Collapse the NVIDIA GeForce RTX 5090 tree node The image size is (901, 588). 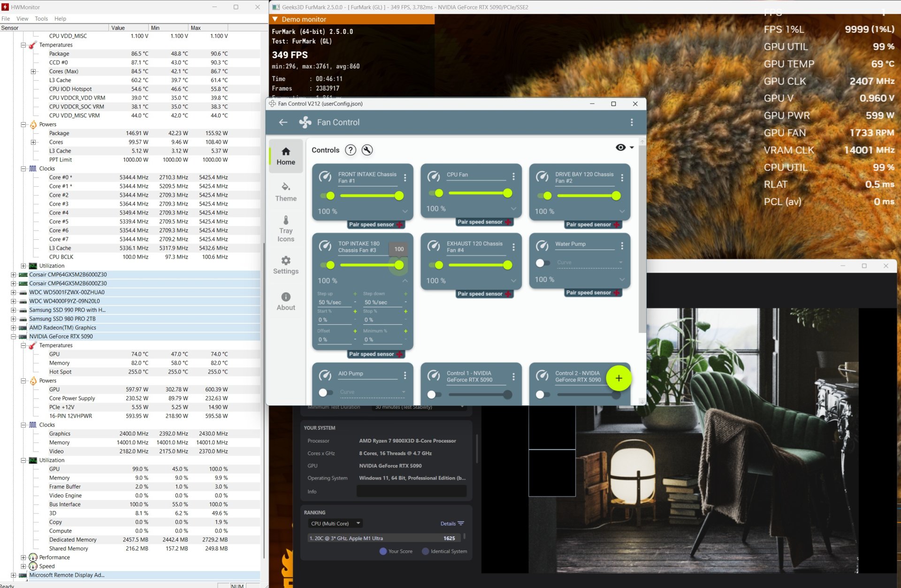click(x=14, y=336)
